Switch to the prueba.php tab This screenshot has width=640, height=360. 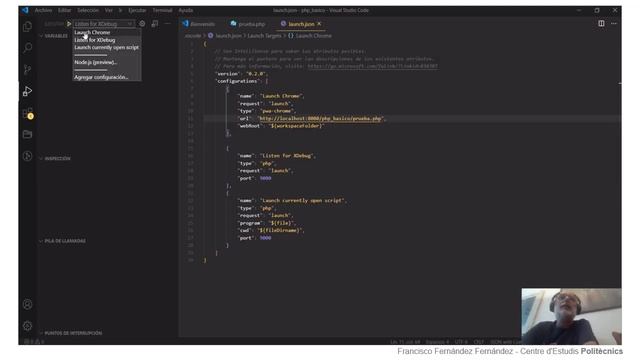click(248, 24)
